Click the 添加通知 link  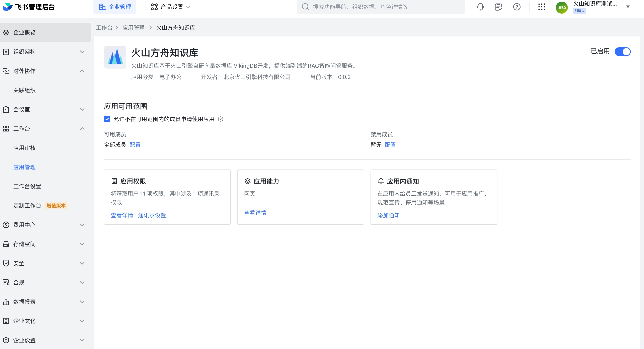click(388, 215)
